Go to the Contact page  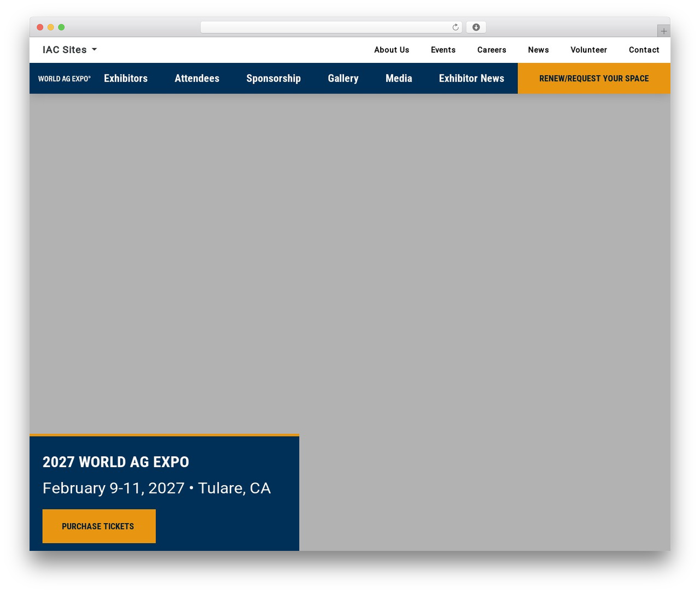pyautogui.click(x=644, y=50)
